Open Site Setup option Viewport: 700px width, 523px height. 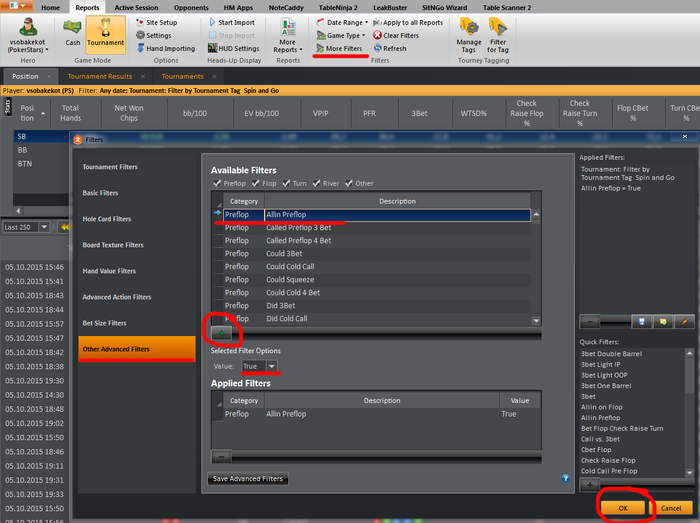(x=156, y=22)
